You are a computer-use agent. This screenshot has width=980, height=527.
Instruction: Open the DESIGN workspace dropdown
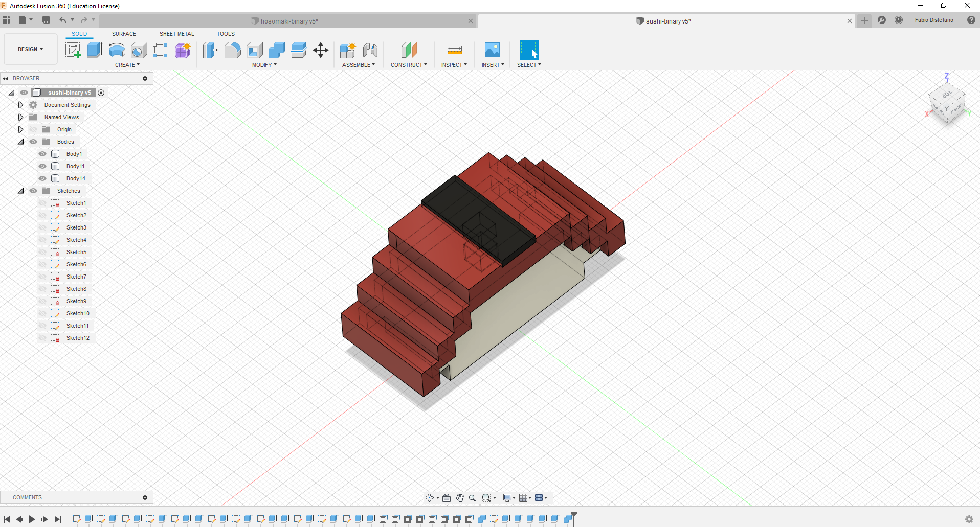(x=30, y=49)
